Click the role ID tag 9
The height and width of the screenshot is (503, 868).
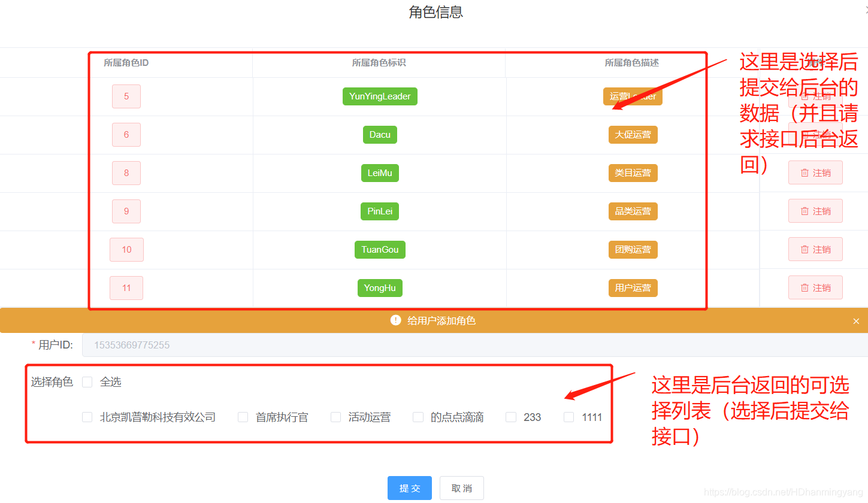click(x=126, y=211)
